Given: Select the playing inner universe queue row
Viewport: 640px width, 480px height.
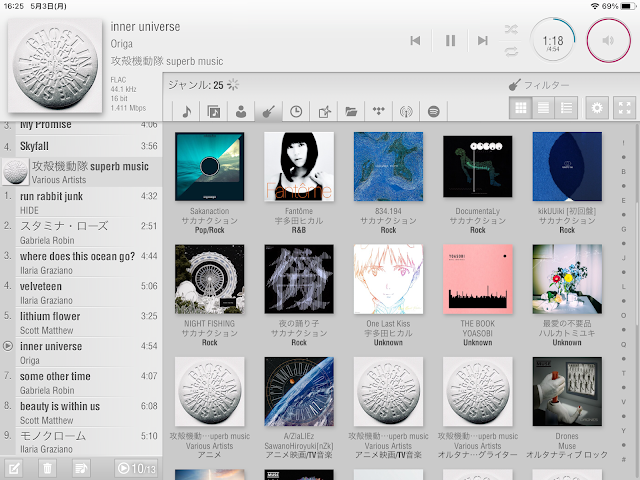Looking at the screenshot, I should [81, 352].
